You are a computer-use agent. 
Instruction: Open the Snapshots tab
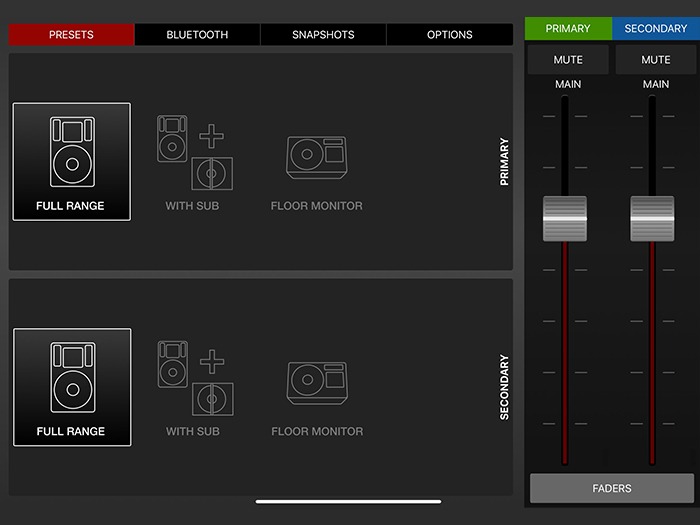coord(323,34)
